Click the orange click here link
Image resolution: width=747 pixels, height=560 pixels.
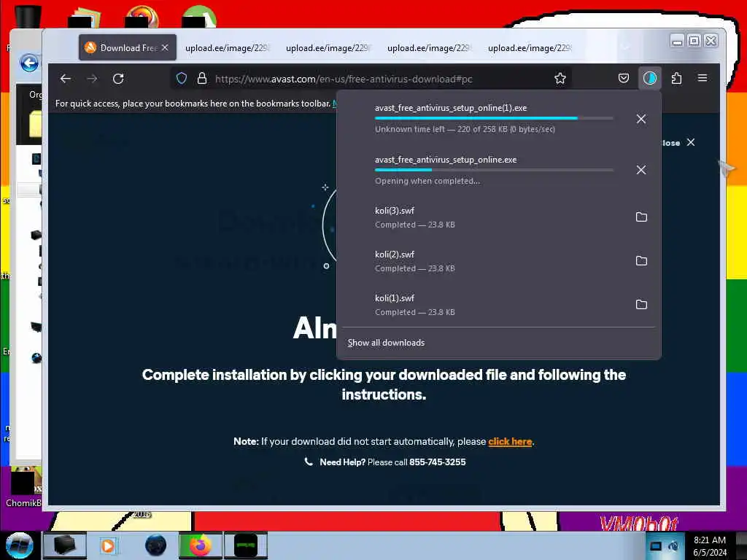[510, 441]
